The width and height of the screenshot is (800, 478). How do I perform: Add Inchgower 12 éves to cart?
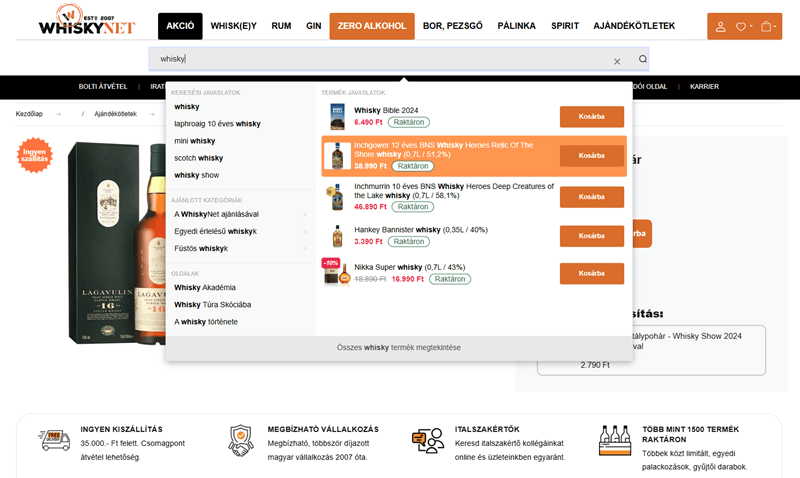pos(592,156)
